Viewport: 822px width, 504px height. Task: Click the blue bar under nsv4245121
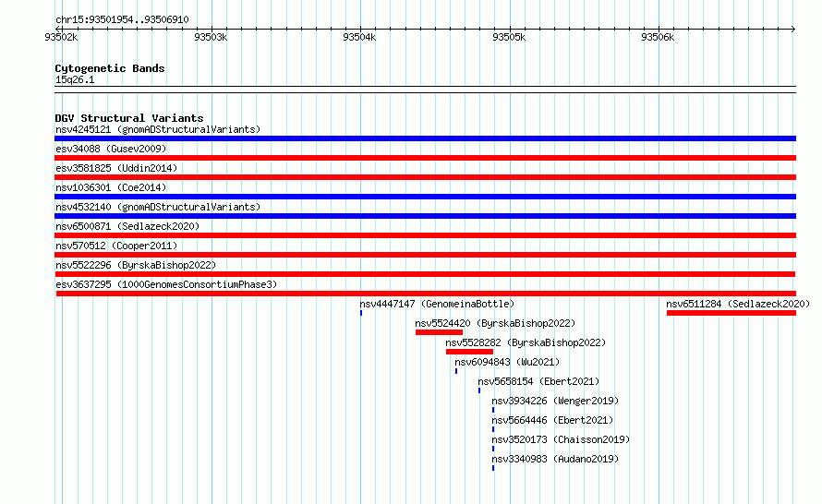pos(425,138)
